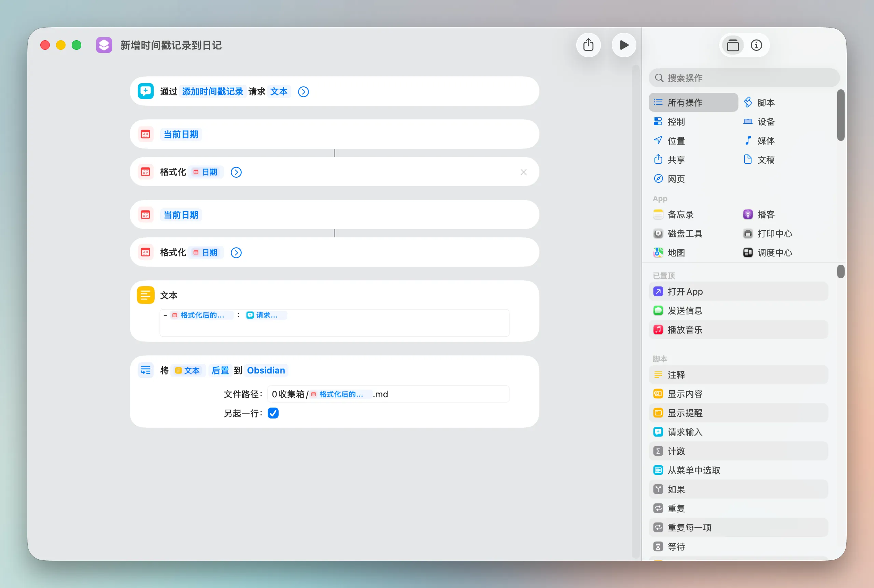The image size is (874, 588).
Task: Click the 地图 app icon under App actions
Action: (658, 252)
